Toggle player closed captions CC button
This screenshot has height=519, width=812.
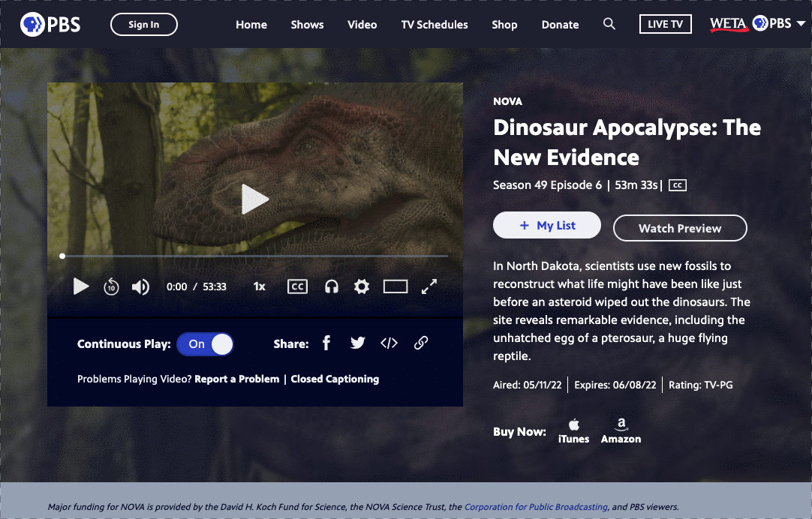(297, 286)
